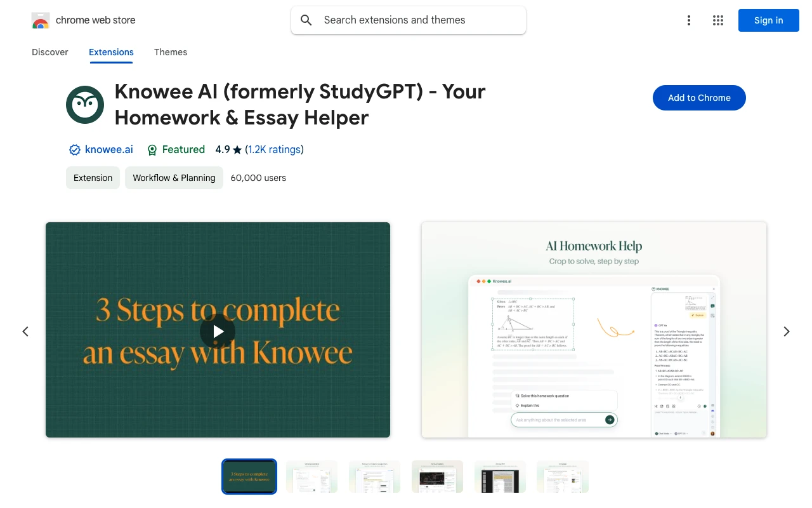This screenshot has height=508, width=812.
Task: Show the previous screenshot with left arrow
Action: point(25,331)
